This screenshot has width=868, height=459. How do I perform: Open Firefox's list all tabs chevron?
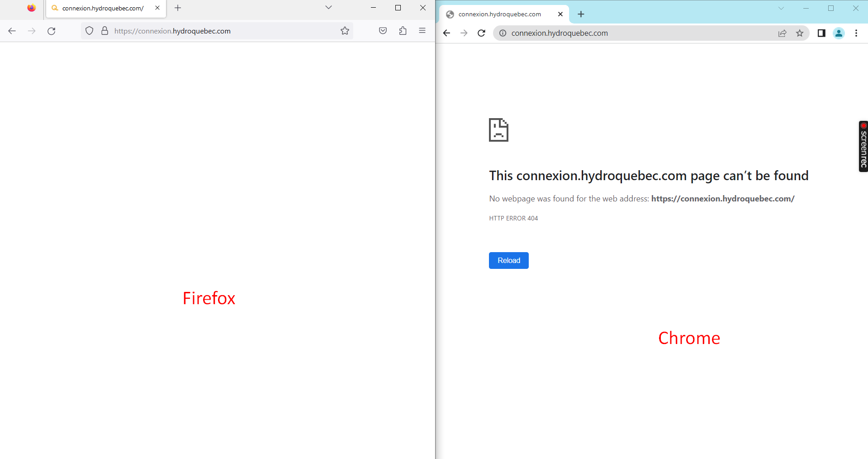pos(328,8)
